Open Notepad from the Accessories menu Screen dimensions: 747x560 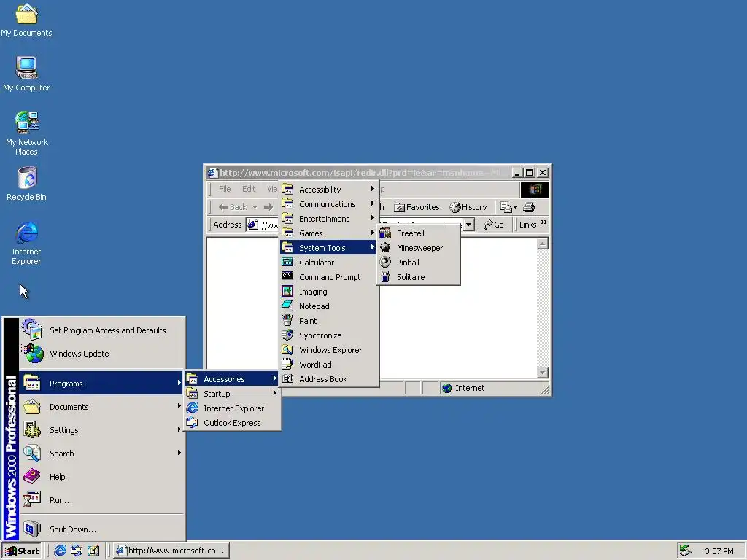(x=329, y=306)
